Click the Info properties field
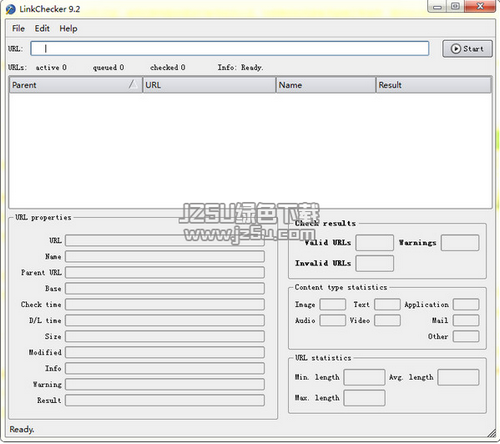 165,368
